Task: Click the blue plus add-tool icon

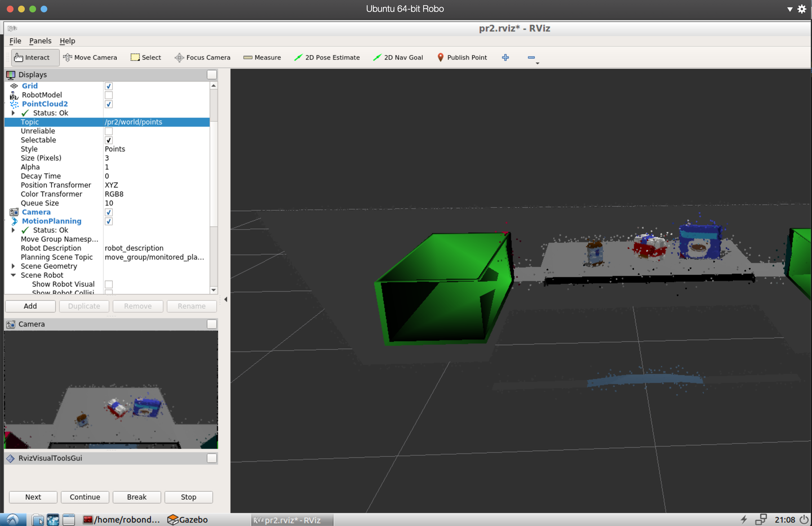Action: [x=505, y=57]
